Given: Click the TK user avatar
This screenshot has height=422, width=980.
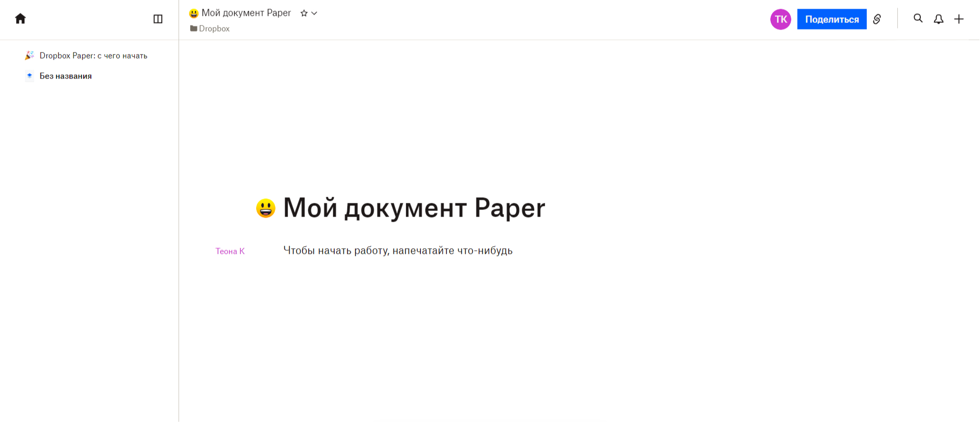Looking at the screenshot, I should point(781,19).
